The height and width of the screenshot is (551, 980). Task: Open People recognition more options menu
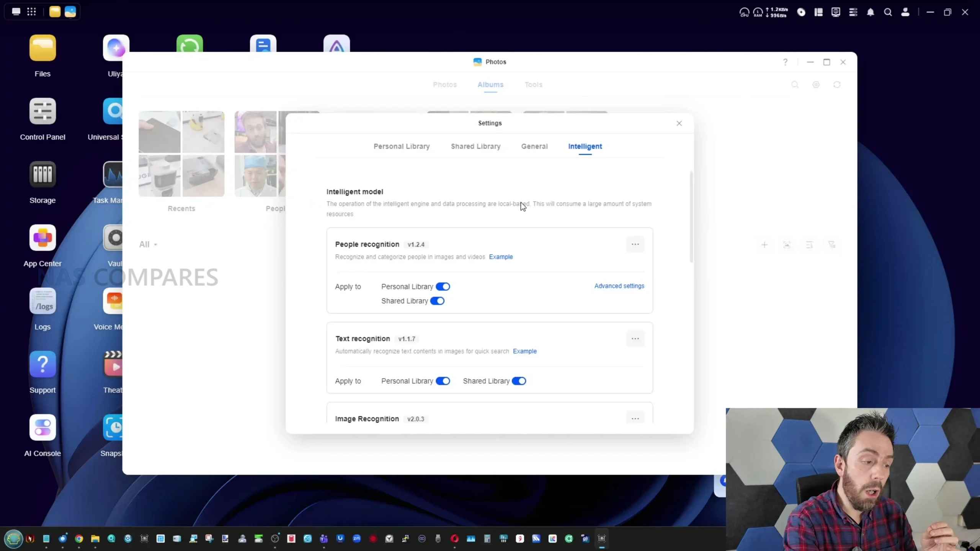635,245
